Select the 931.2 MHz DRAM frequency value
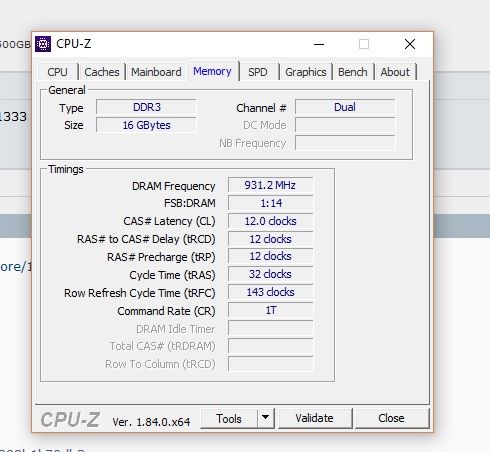This screenshot has height=452, width=490. (270, 185)
